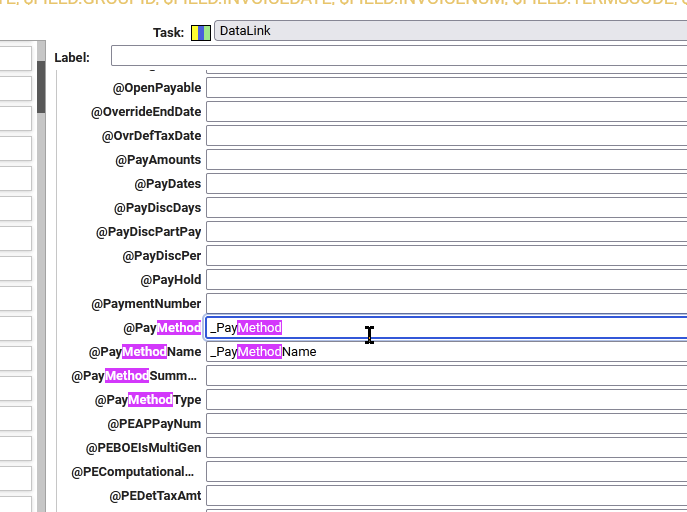Image resolution: width=687 pixels, height=512 pixels.
Task: Click the DataLink task icon
Action: tap(201, 33)
